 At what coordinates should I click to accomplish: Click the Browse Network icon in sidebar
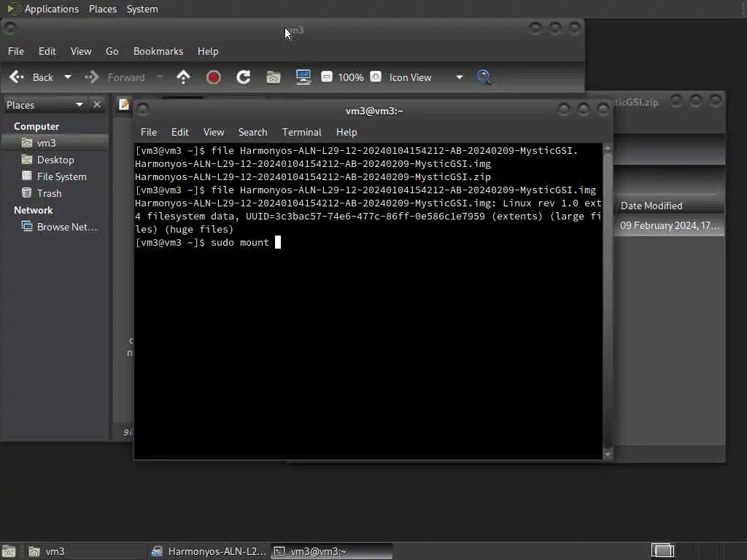[x=27, y=227]
